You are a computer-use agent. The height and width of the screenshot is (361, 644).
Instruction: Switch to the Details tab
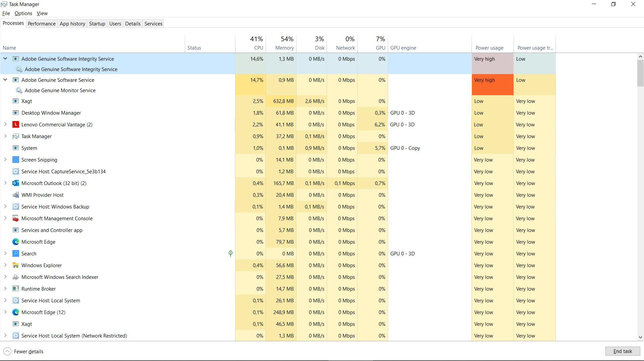point(133,23)
